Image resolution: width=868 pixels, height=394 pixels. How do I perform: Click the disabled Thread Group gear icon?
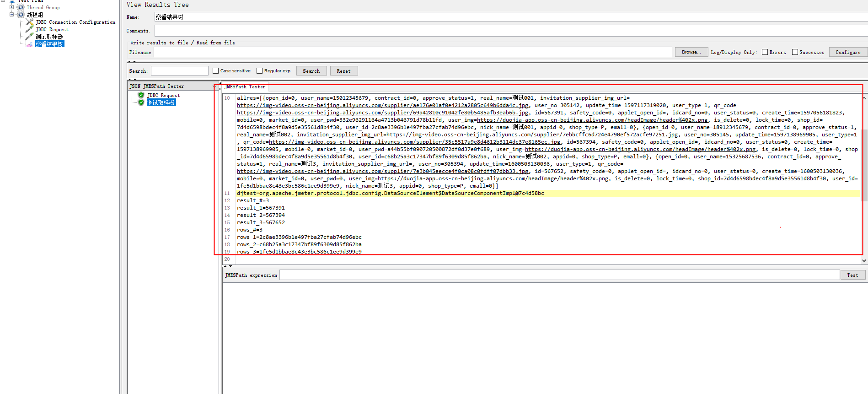click(21, 7)
